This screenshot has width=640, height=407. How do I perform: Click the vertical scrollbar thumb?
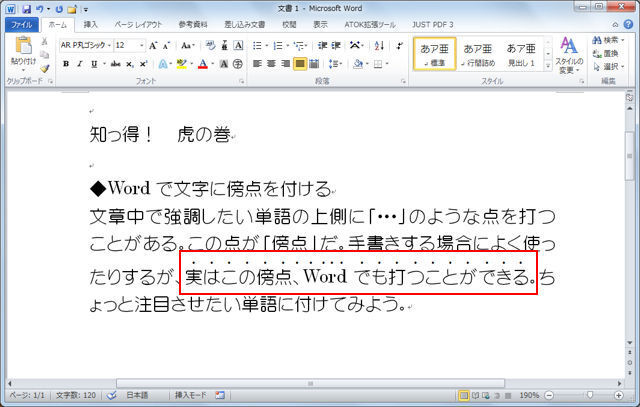[629, 156]
